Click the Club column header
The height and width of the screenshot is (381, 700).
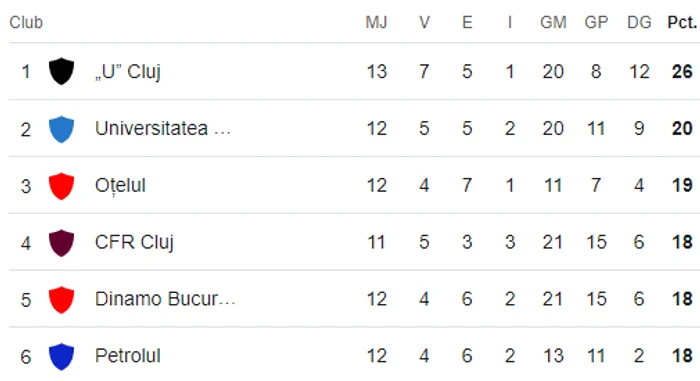pos(26,22)
